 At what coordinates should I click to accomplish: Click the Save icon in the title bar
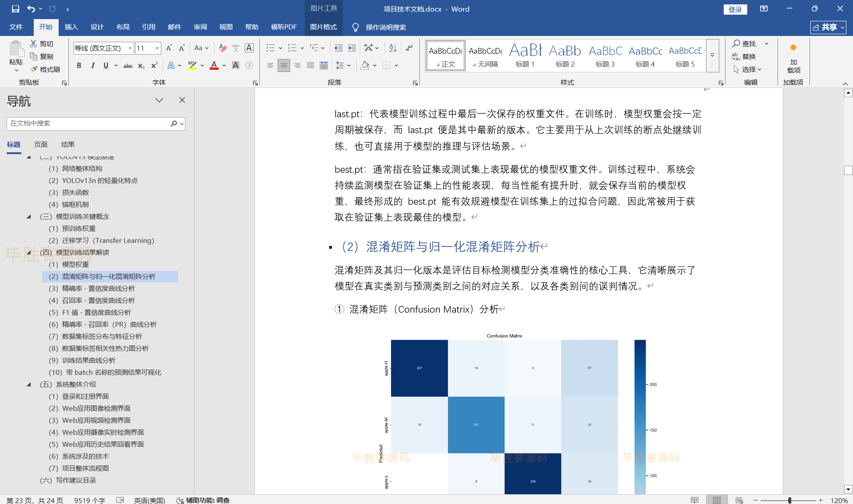[x=16, y=9]
